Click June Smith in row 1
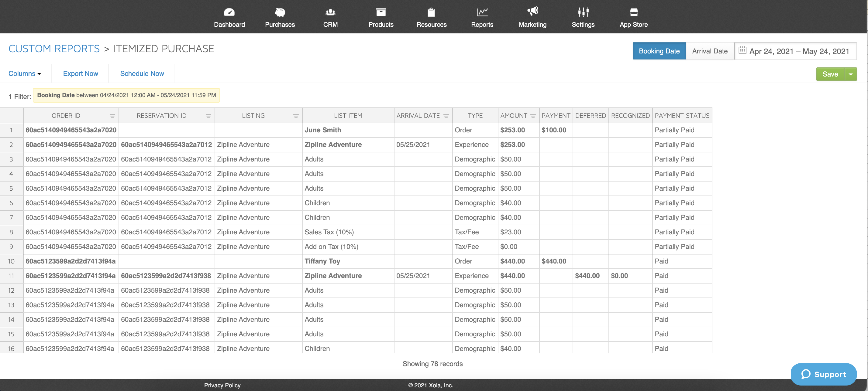 point(323,130)
